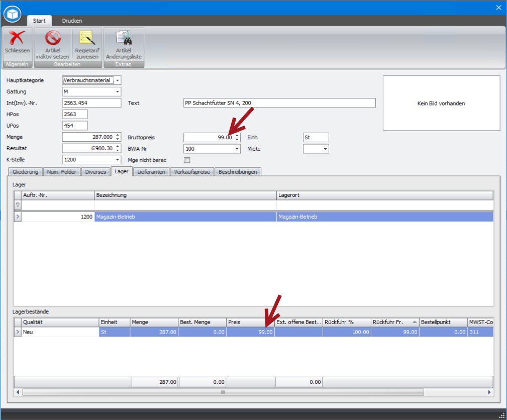Screen dimensions: 507x420
Task: Open the Lieferanten tab
Action: [x=151, y=172]
